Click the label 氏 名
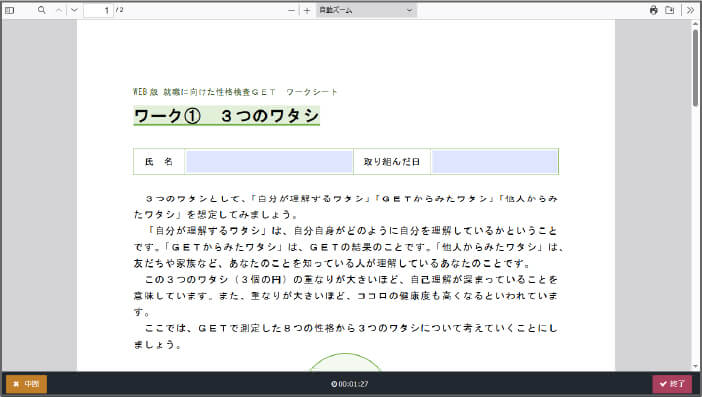This screenshot has height=397, width=702. point(159,162)
